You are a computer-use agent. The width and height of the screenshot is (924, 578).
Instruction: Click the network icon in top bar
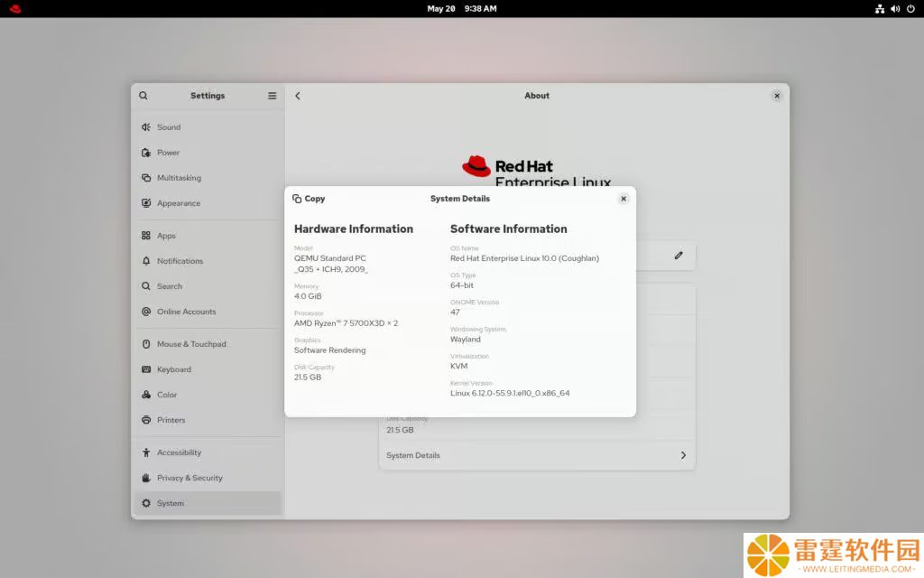point(879,8)
